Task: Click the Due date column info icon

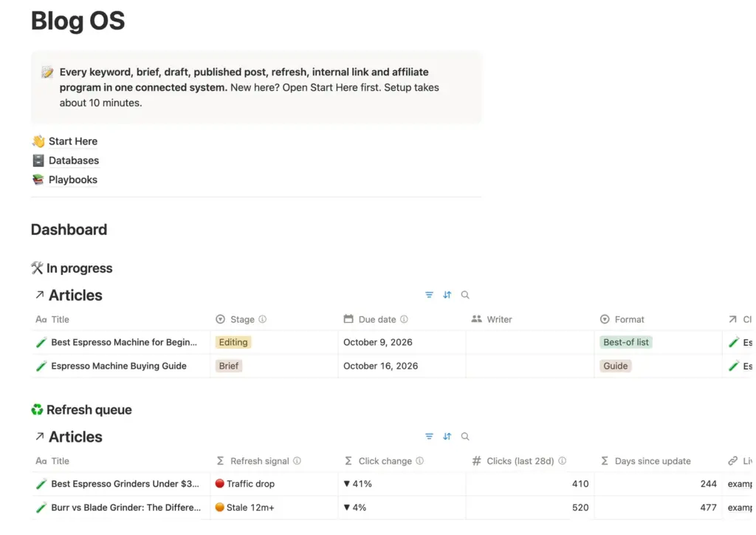Action: tap(404, 319)
